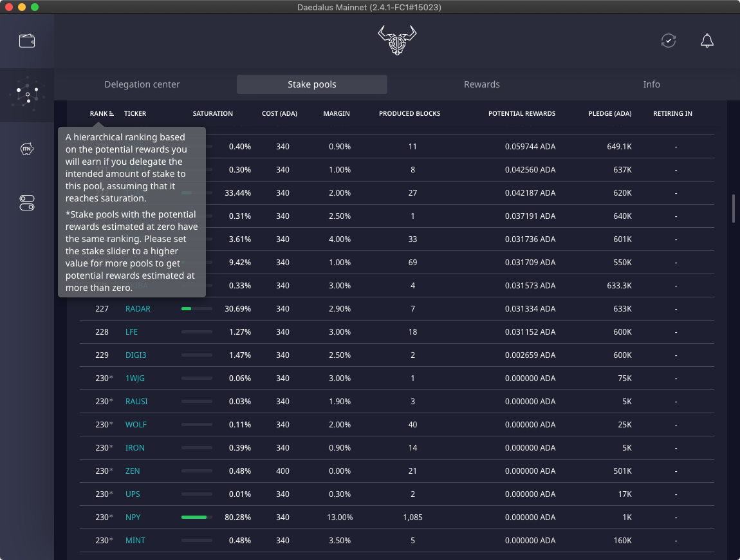
Task: Click the sort indicator next to RANK
Action: click(111, 114)
